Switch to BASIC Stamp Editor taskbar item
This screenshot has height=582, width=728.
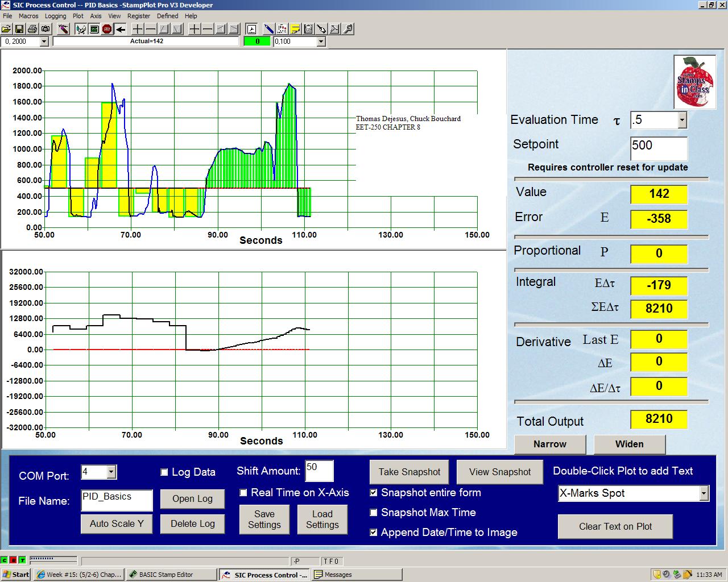click(171, 575)
